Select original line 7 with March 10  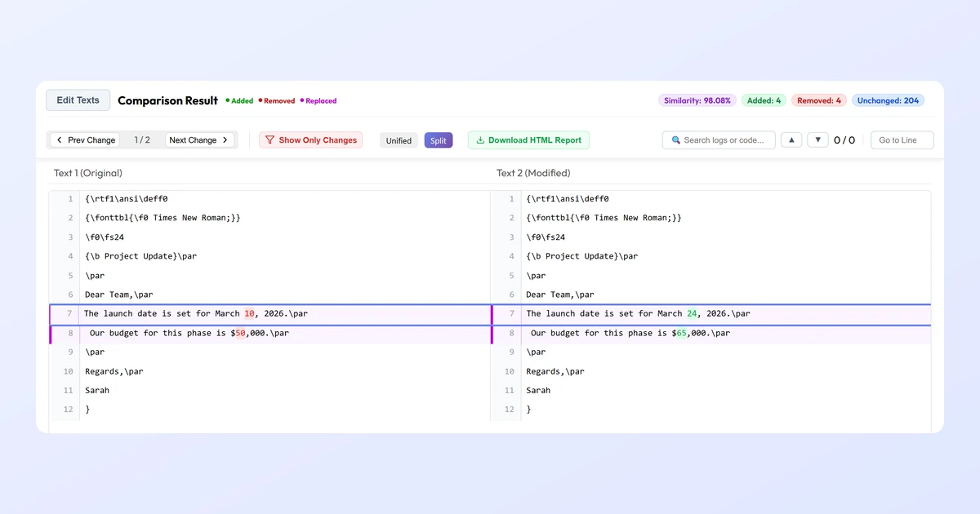coord(269,314)
